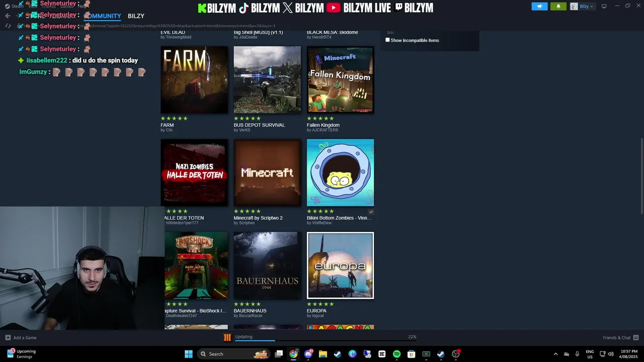Click the workshop page vertical scrollbar
Viewport: 644px width, 362px height.
click(641, 176)
